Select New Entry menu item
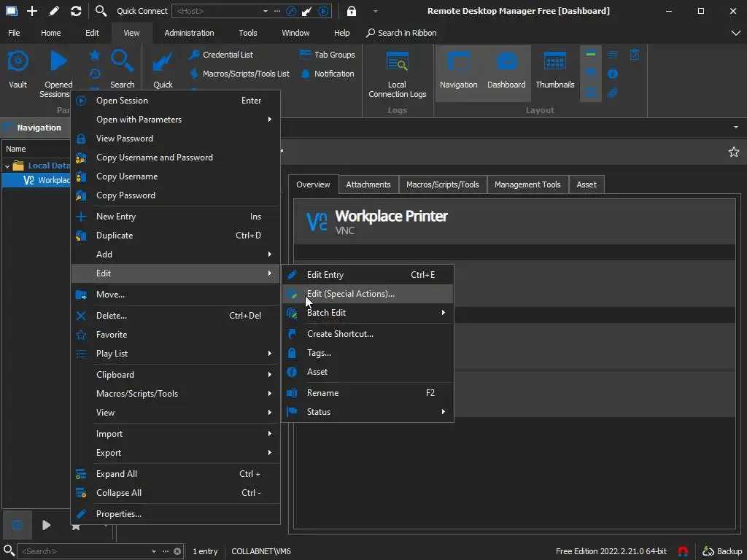This screenshot has width=747, height=560. (x=175, y=217)
